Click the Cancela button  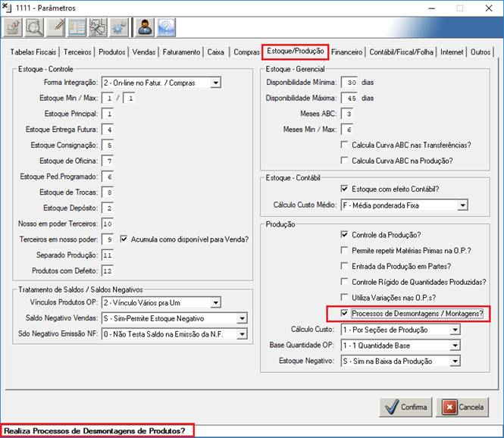pos(462,407)
